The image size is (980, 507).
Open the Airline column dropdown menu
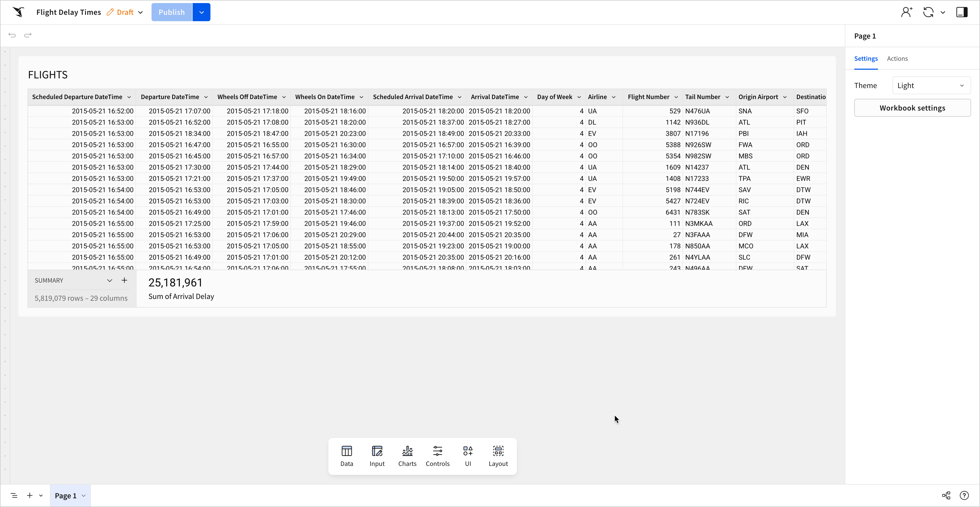tap(614, 97)
